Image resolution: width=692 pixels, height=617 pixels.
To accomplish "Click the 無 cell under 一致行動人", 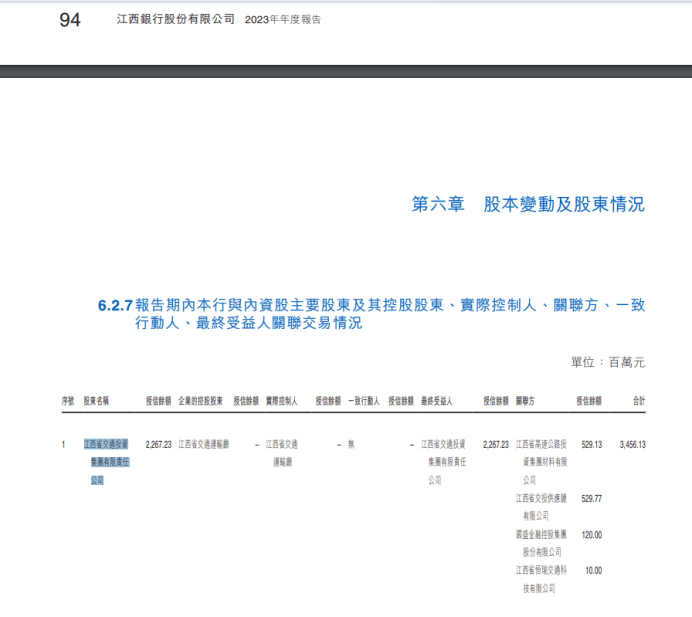I will coord(351,444).
